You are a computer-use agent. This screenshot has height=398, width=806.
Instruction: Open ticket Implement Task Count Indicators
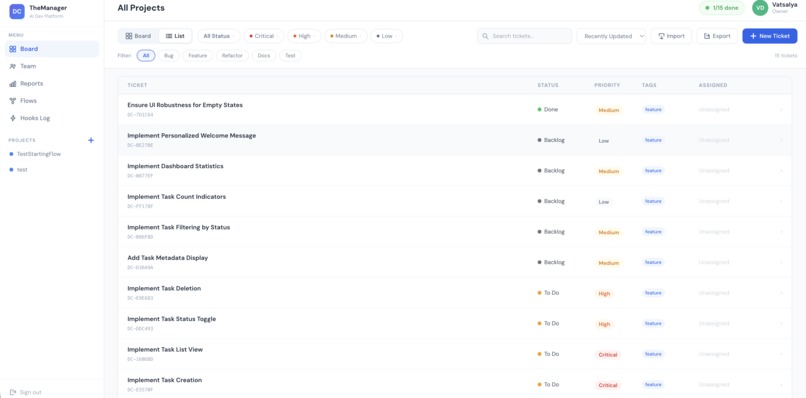tap(176, 197)
